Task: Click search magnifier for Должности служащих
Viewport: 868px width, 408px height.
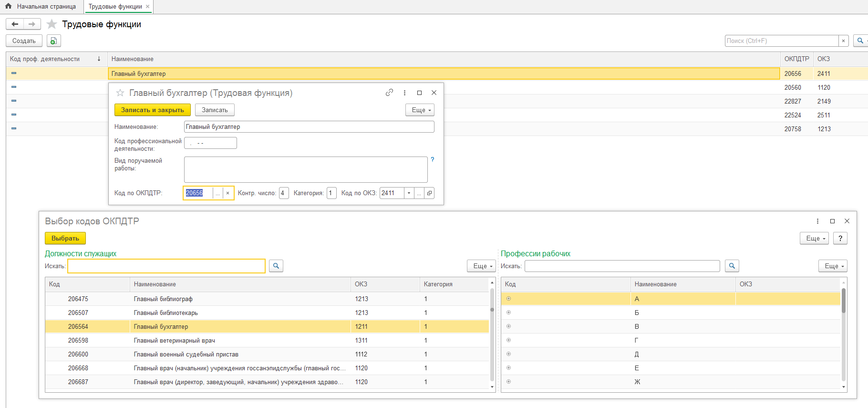Action: coord(276,266)
